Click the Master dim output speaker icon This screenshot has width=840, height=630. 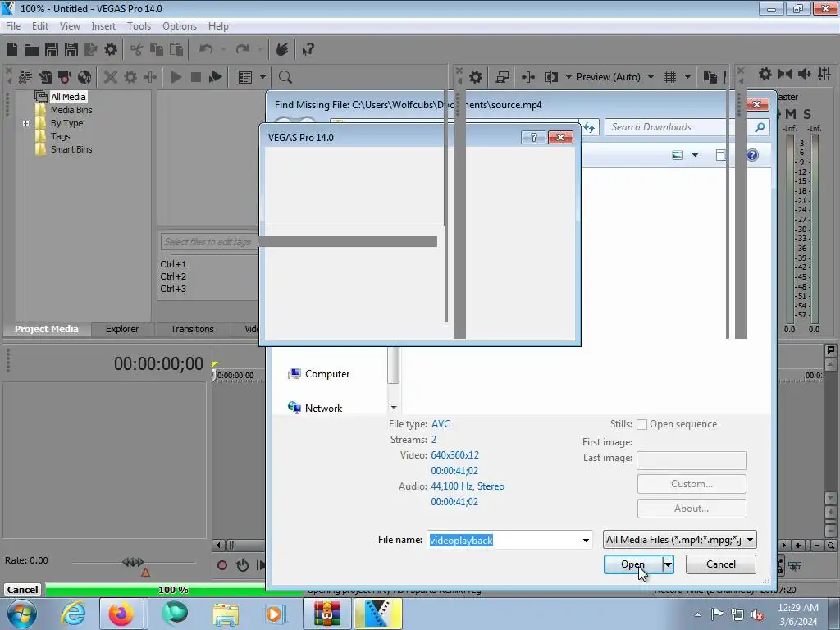click(x=805, y=74)
